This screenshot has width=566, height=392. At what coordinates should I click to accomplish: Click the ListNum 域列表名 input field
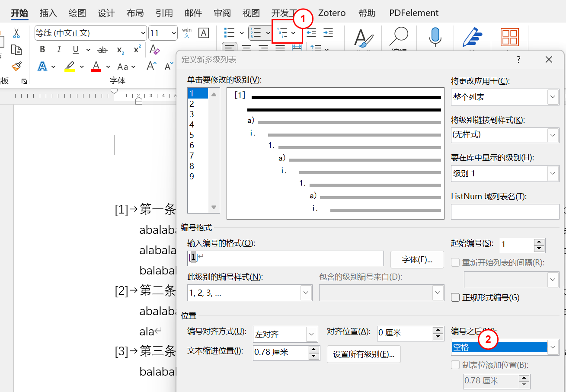[x=505, y=212]
